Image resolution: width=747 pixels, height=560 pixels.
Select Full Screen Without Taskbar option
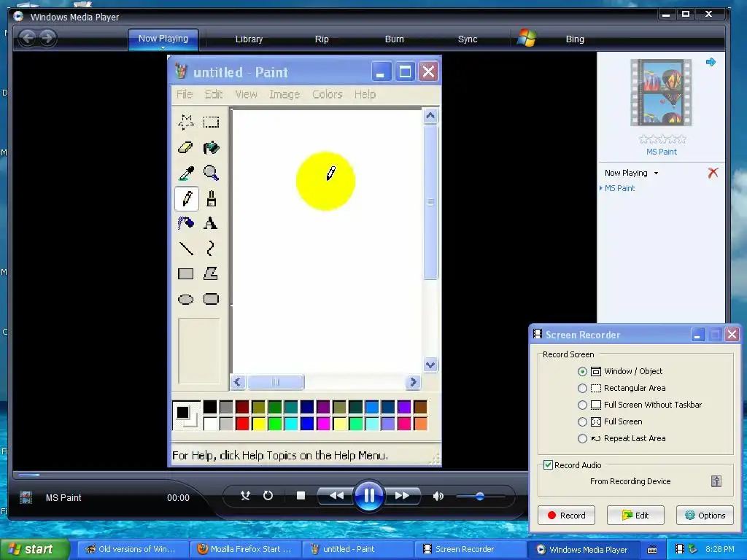pyautogui.click(x=582, y=405)
